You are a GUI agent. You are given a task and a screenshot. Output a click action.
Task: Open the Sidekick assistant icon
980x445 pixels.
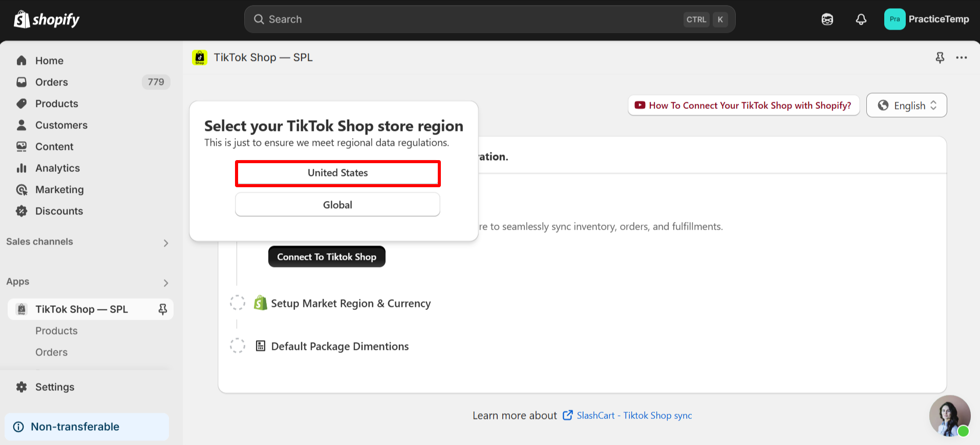(827, 19)
